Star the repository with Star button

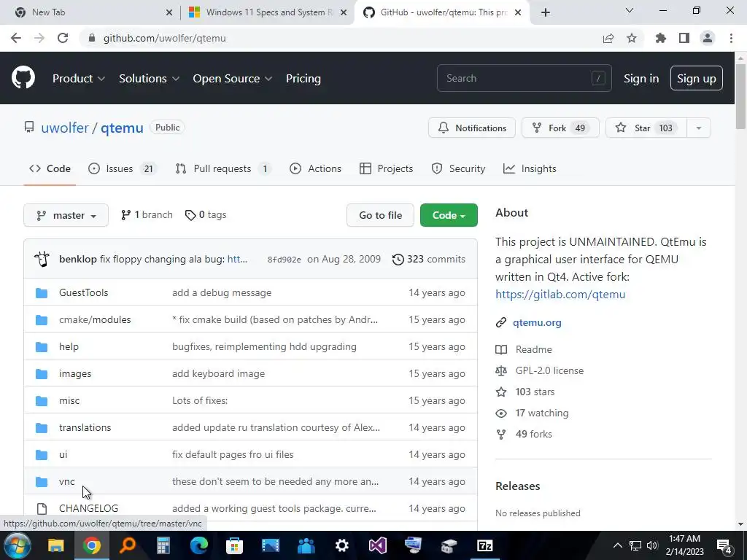(x=646, y=128)
